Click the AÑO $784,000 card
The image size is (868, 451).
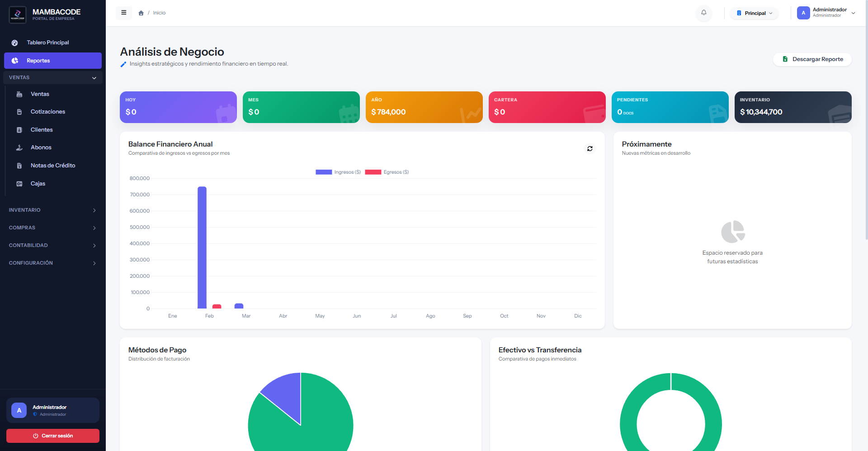(x=424, y=107)
